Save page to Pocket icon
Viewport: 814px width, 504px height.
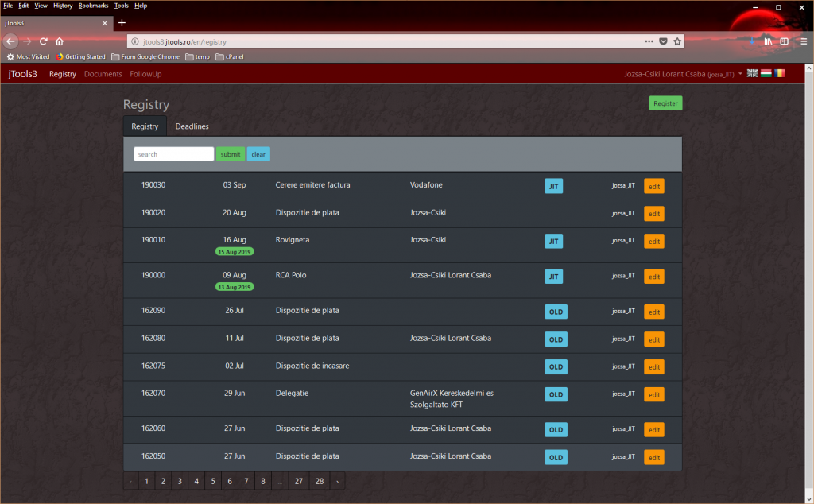[663, 41]
